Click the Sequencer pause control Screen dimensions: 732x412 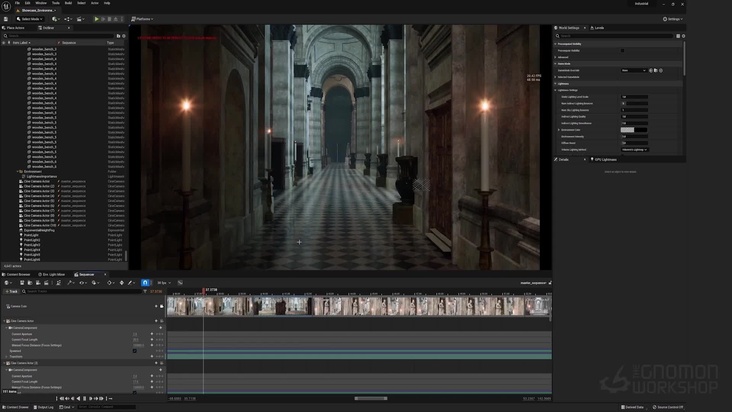(84, 398)
